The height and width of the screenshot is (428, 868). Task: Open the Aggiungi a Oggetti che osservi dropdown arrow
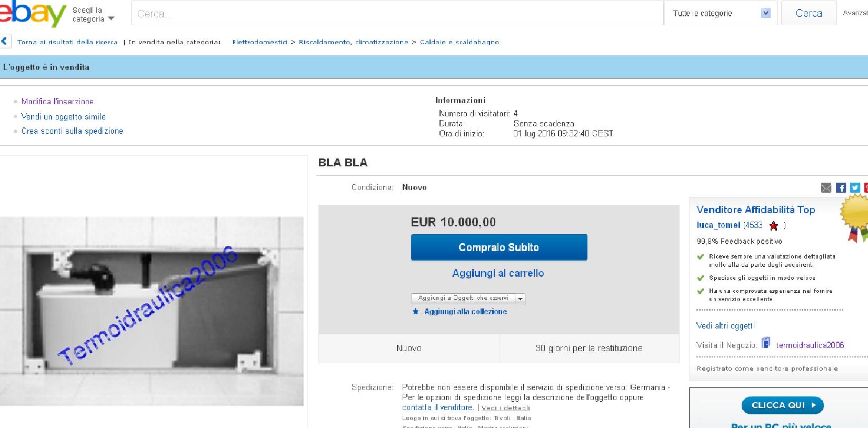520,298
